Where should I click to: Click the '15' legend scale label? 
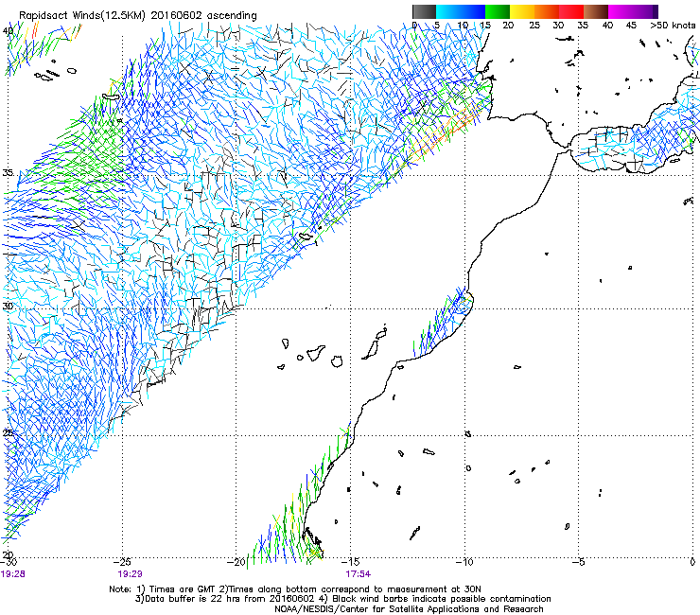485,25
